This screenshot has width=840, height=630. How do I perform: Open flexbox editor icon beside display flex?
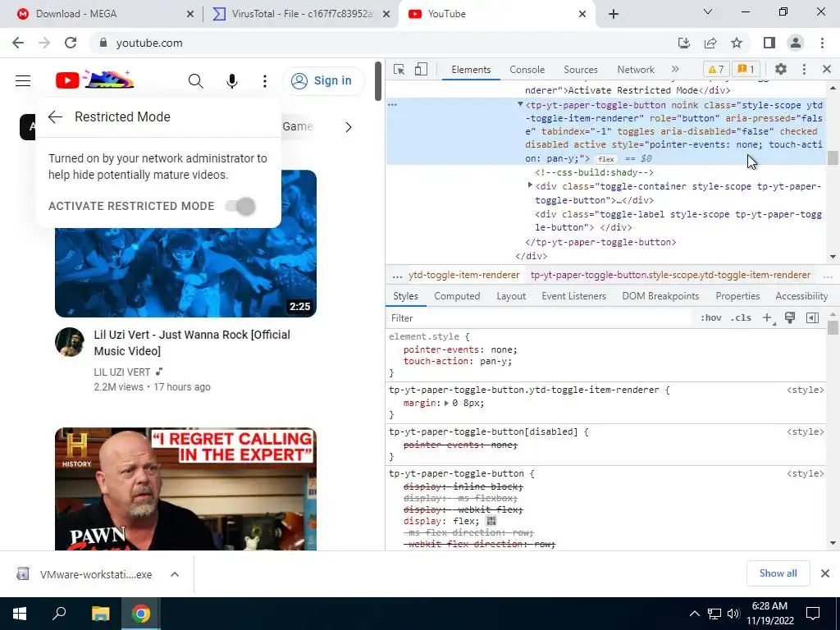coord(491,521)
